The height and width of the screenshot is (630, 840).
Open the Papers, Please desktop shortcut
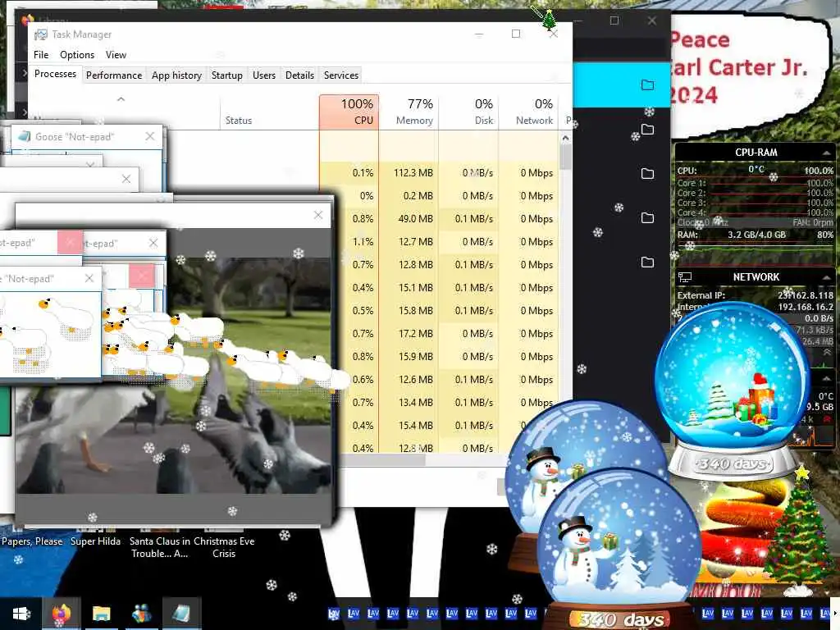click(32, 541)
